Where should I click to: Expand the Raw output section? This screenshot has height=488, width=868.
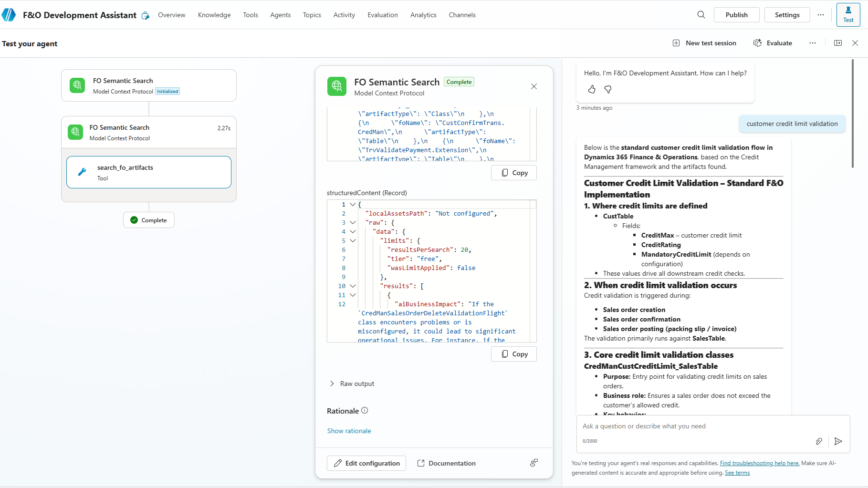coord(352,384)
